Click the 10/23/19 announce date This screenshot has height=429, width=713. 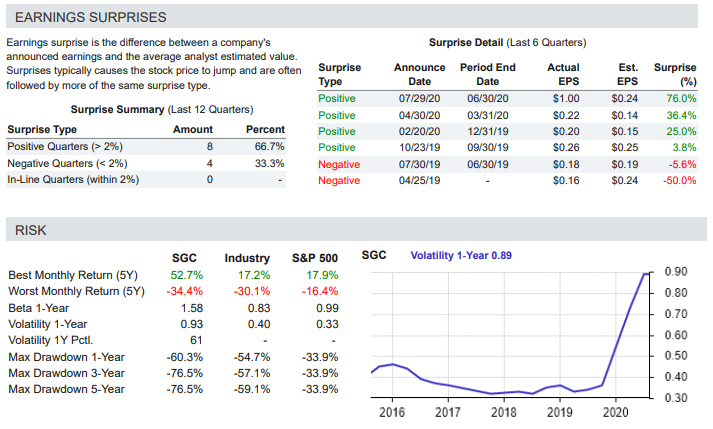click(x=419, y=148)
